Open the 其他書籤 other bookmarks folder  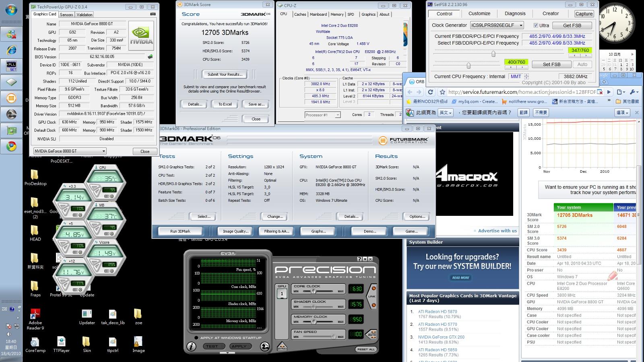[x=627, y=101]
